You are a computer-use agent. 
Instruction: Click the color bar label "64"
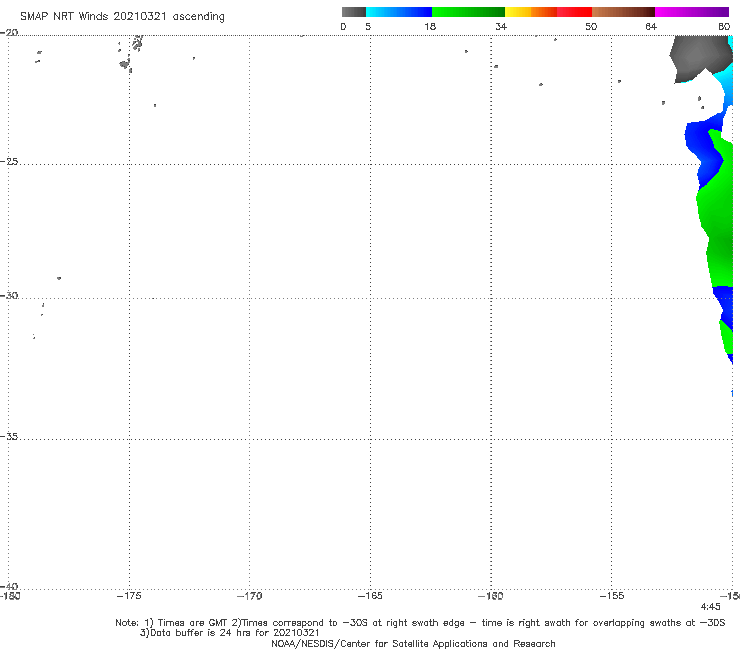tap(651, 26)
